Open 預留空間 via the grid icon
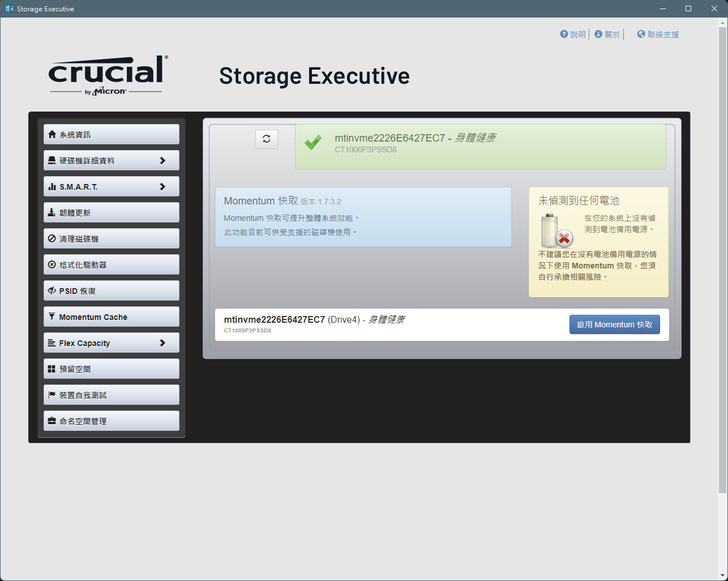This screenshot has width=728, height=581. point(52,369)
